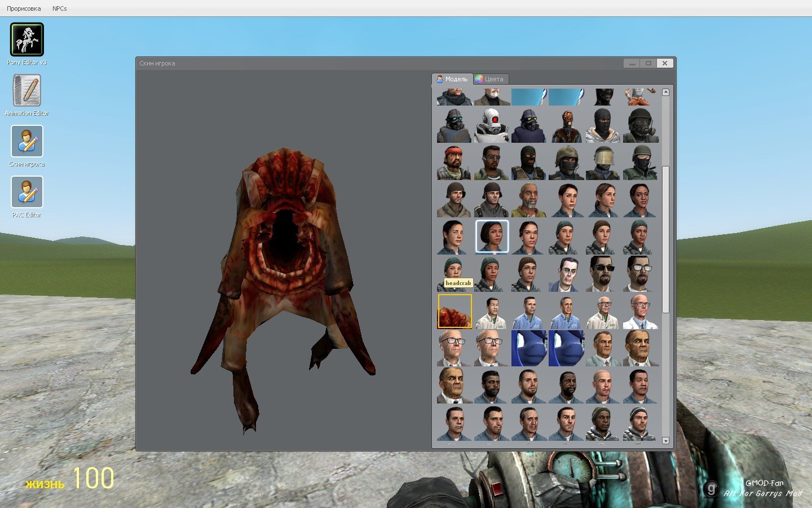Choose the charred corpse model
Viewport: 812px width, 508px height.
[566, 125]
